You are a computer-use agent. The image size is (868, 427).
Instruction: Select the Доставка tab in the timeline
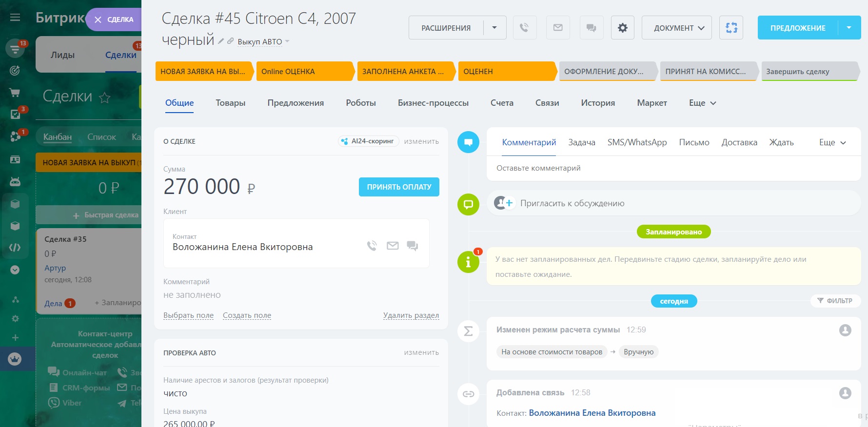point(739,142)
